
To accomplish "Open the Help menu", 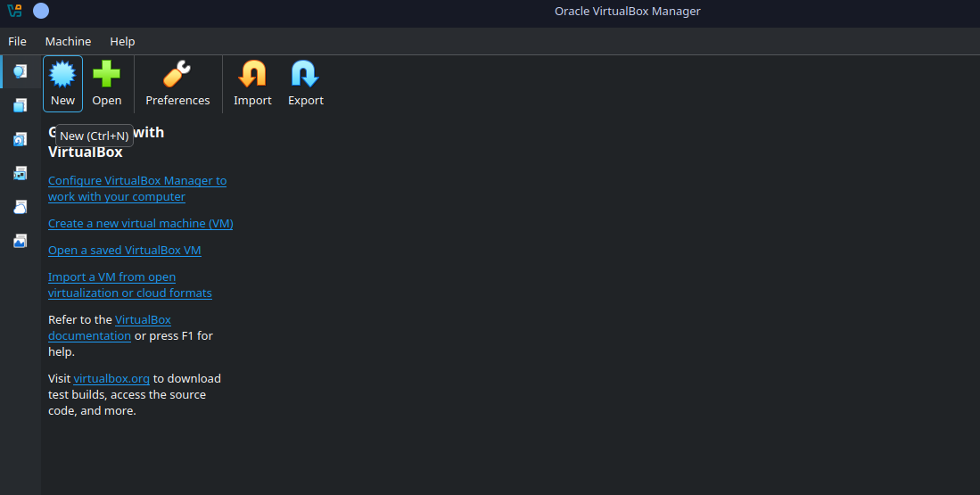I will point(122,41).
